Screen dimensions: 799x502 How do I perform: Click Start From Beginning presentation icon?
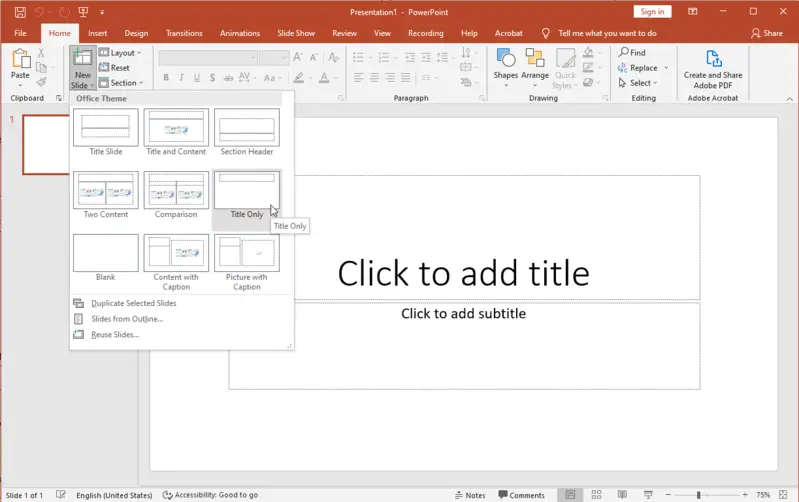click(x=83, y=12)
